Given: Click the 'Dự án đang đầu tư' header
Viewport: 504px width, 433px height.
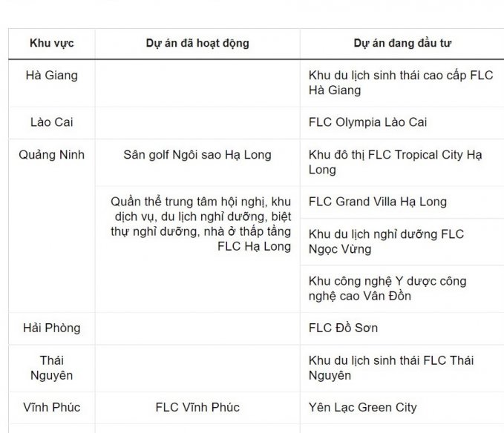Looking at the screenshot, I should (402, 43).
